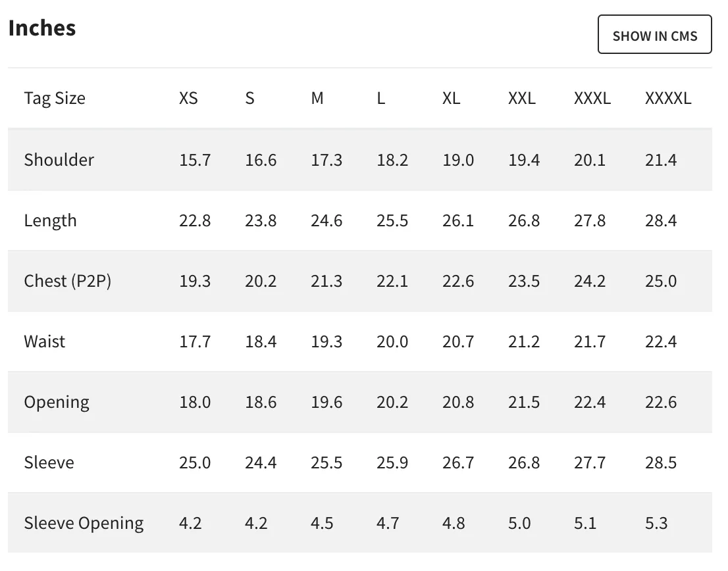Click the XXXXL column header

point(668,98)
